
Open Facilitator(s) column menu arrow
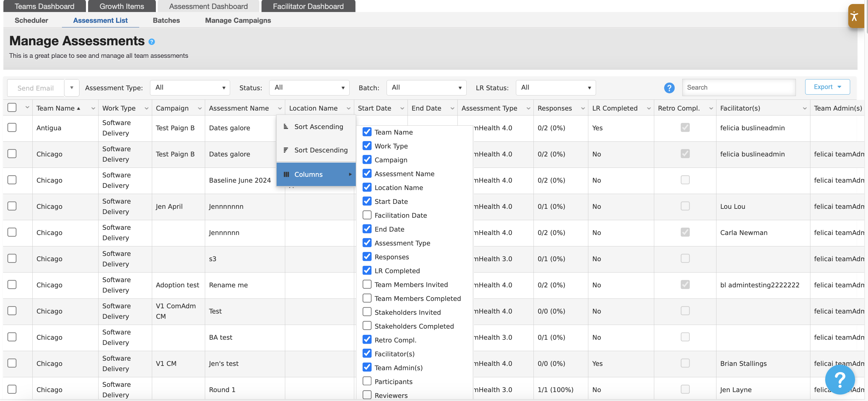point(805,108)
